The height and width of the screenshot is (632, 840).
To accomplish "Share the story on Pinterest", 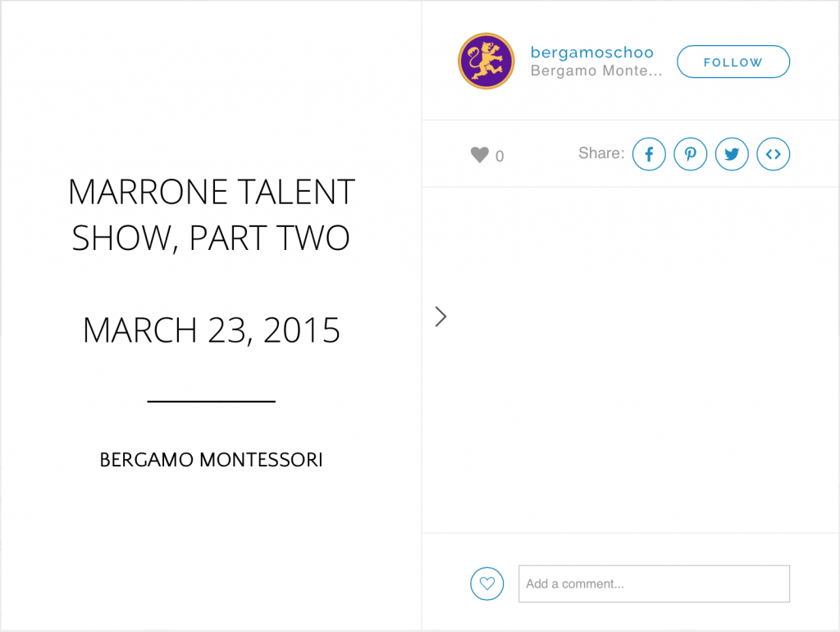I will point(691,154).
